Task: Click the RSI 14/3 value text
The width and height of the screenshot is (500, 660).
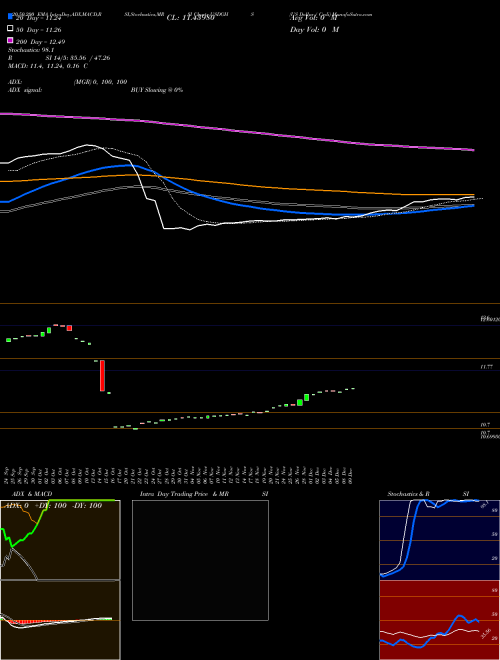Action: (x=78, y=58)
